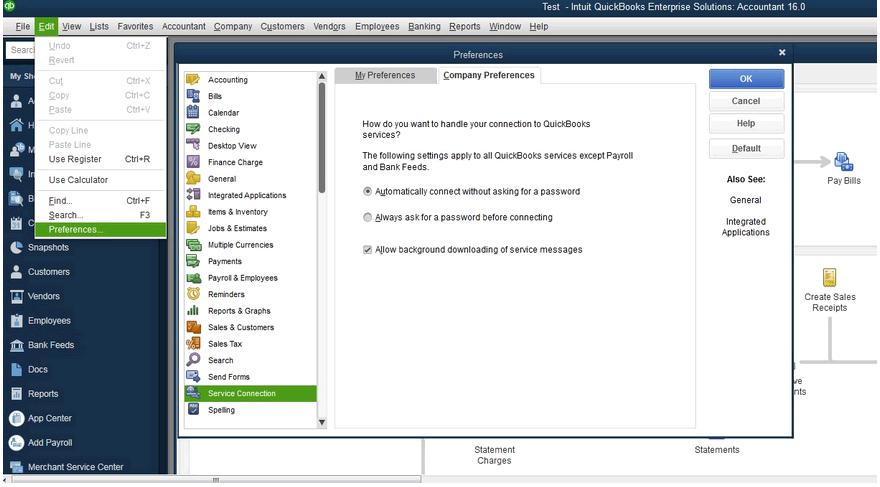Select Automatically connect without asking for a password
Image resolution: width=880 pixels, height=487 pixels.
pos(368,191)
